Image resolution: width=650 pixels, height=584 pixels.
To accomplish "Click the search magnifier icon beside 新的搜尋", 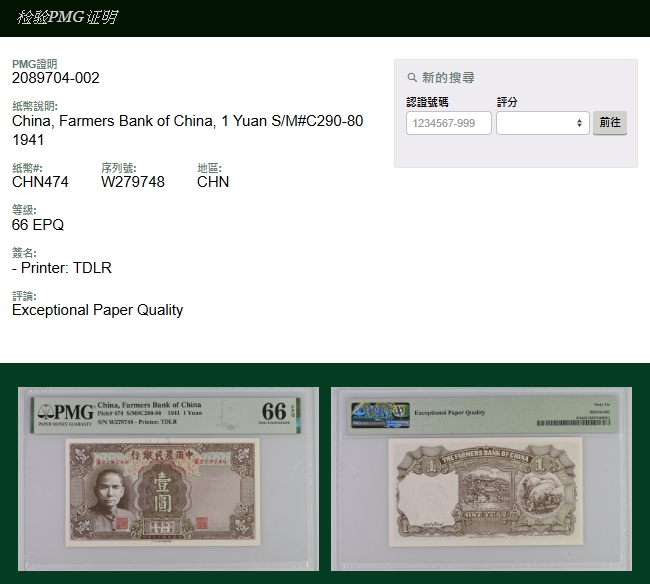I will pos(412,78).
